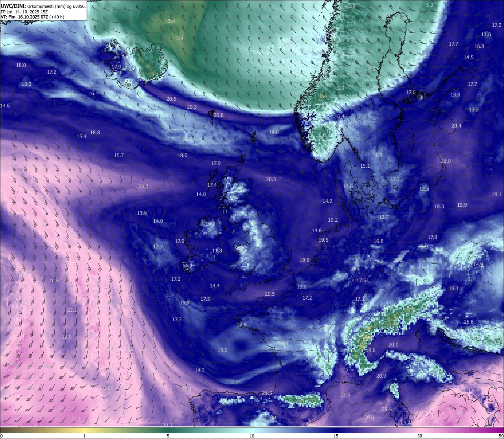Click the 19.2 value label
The height and width of the screenshot is (439, 504).
333,220
